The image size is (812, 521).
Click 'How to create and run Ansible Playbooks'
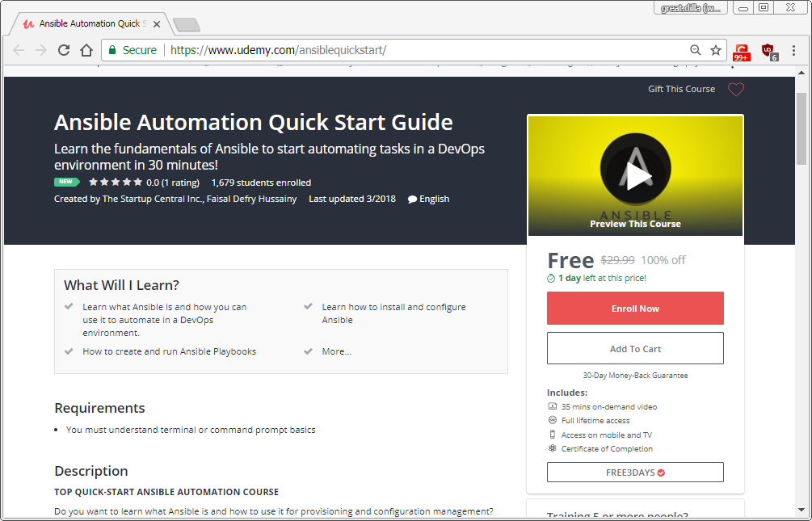coord(170,351)
